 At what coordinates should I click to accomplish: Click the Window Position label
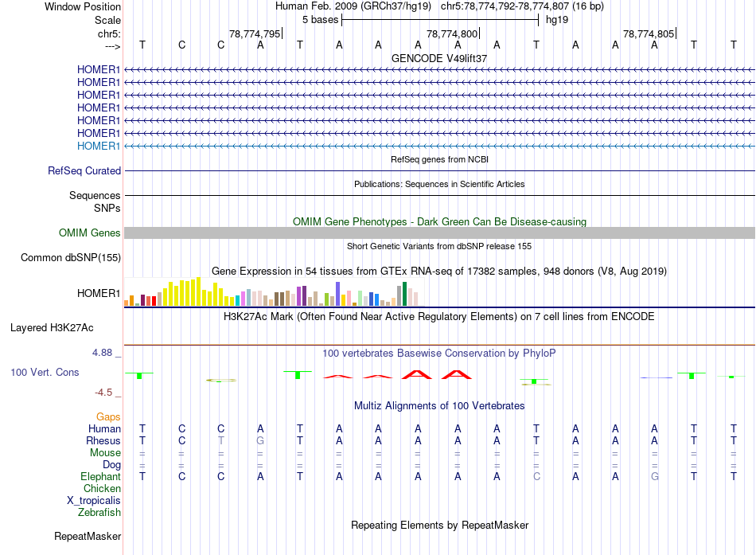[x=83, y=6]
